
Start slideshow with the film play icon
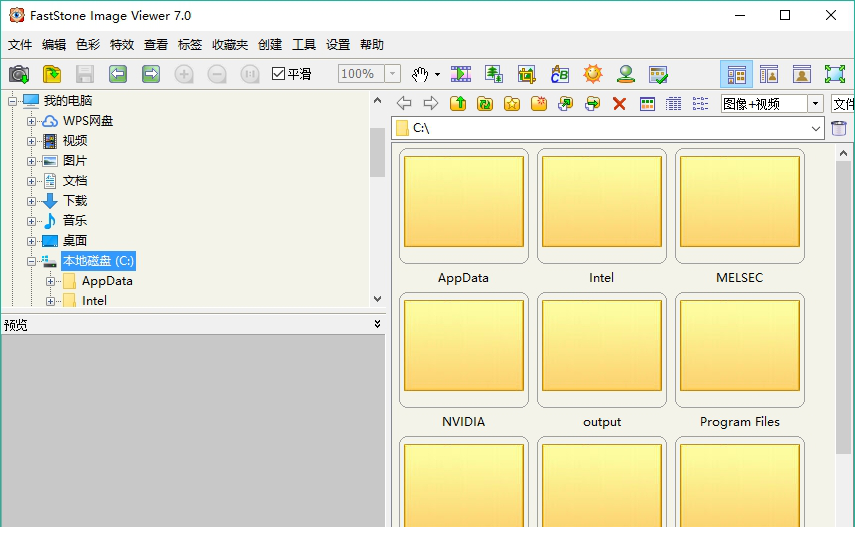coord(461,74)
